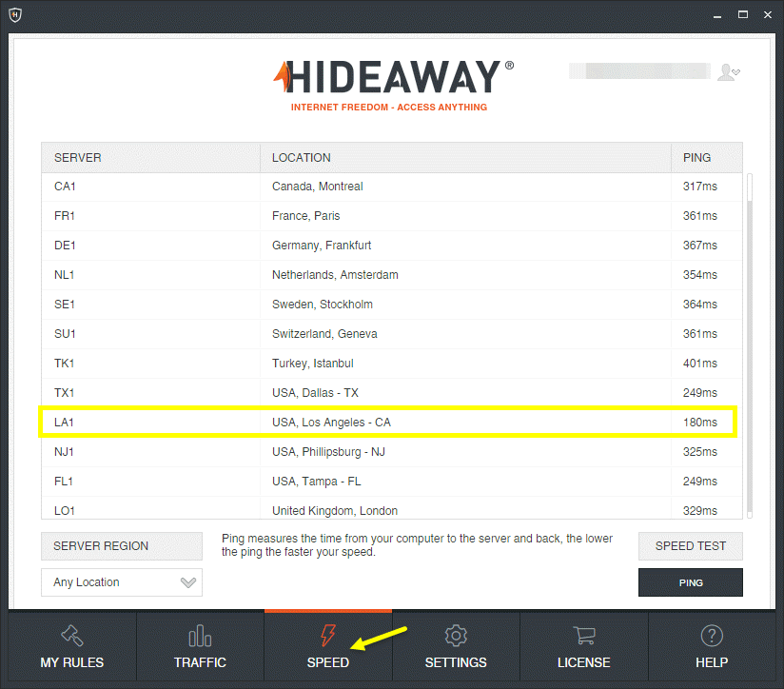Click the 367ms ping value
784x689 pixels.
(700, 246)
